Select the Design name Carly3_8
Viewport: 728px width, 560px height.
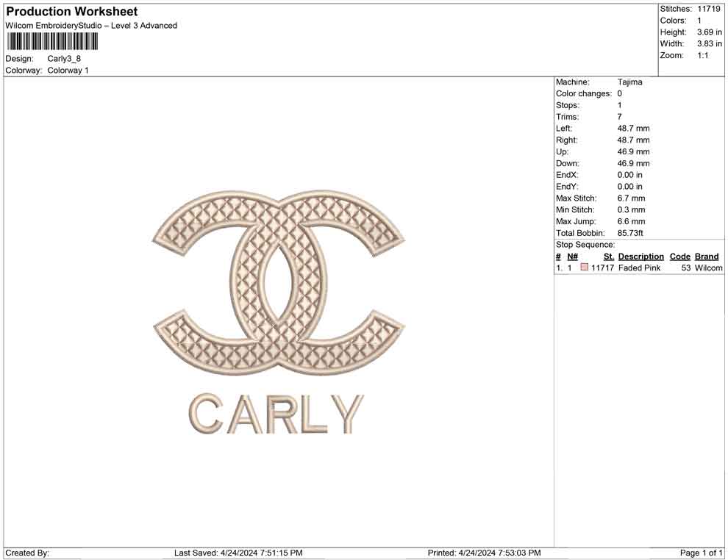[63, 59]
